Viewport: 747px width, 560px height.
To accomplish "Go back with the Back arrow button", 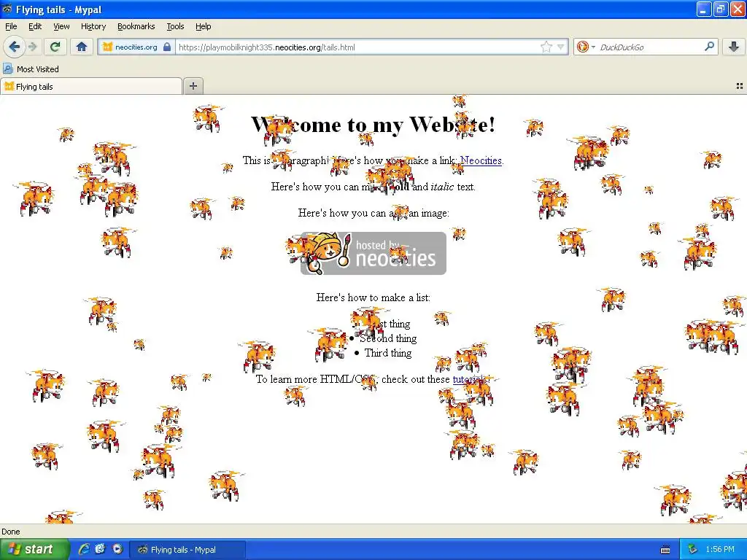I will (x=15, y=47).
